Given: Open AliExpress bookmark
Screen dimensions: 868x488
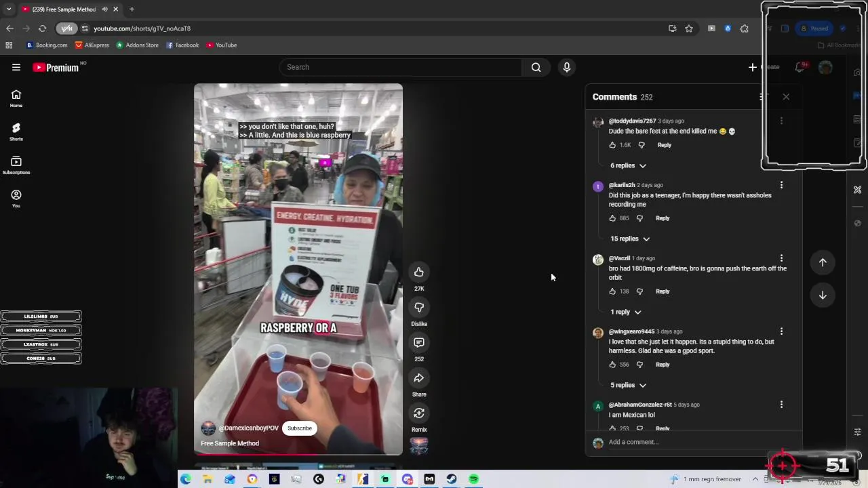Looking at the screenshot, I should point(92,45).
